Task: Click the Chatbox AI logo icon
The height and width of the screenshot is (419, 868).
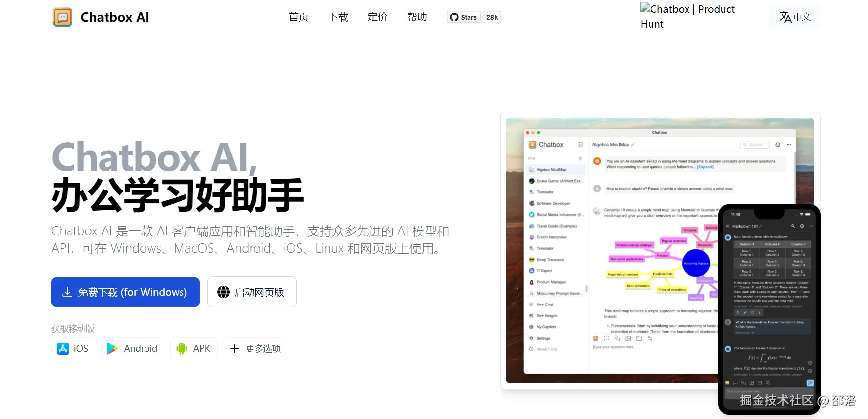Action: point(63,17)
